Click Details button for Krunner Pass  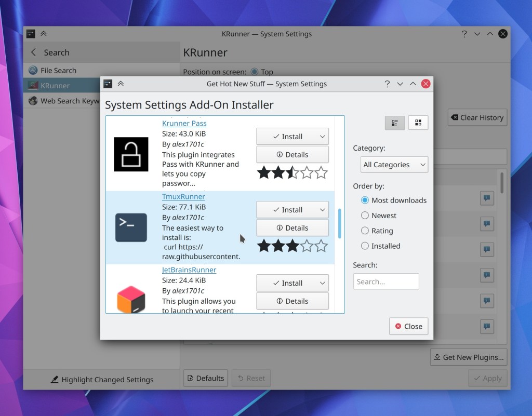pyautogui.click(x=292, y=155)
